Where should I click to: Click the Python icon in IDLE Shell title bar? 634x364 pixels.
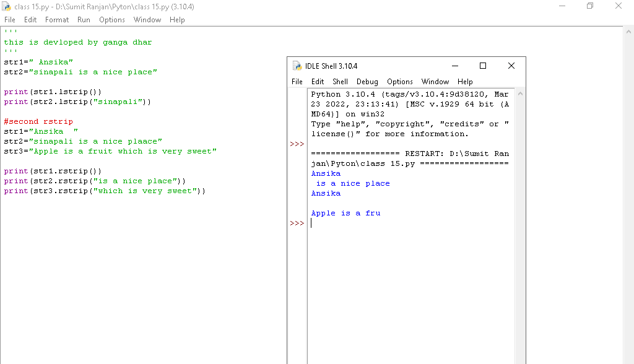click(297, 66)
